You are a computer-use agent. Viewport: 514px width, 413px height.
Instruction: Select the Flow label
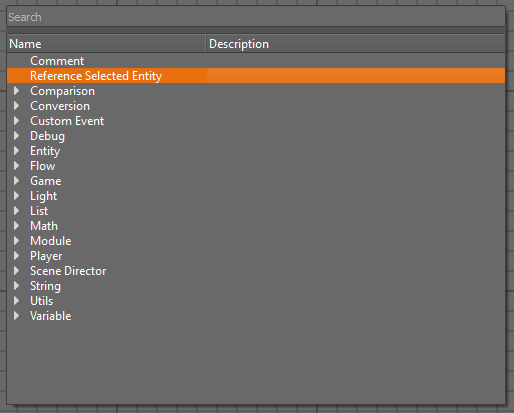point(43,166)
